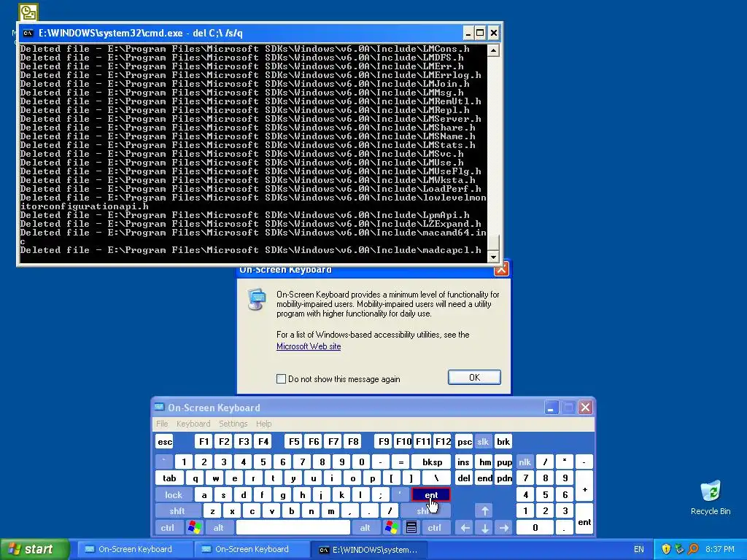Click the letter q key
Image resolution: width=747 pixels, height=560 pixels.
click(x=195, y=478)
